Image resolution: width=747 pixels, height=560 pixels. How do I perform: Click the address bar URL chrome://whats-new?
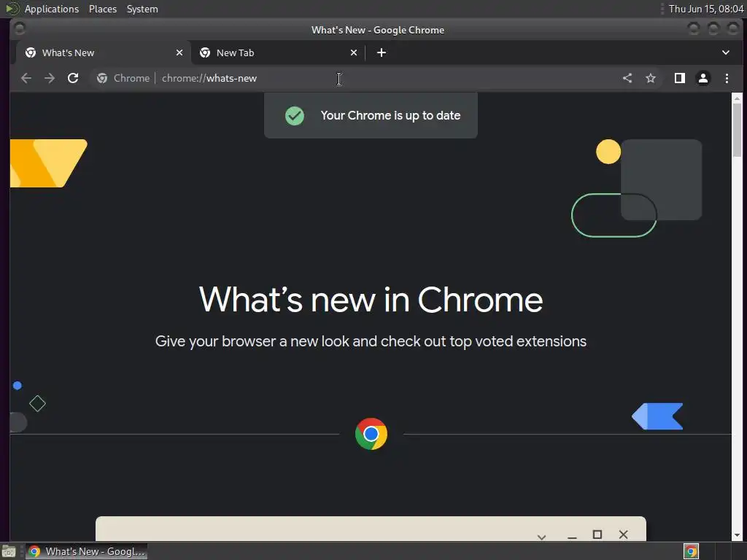pos(209,78)
